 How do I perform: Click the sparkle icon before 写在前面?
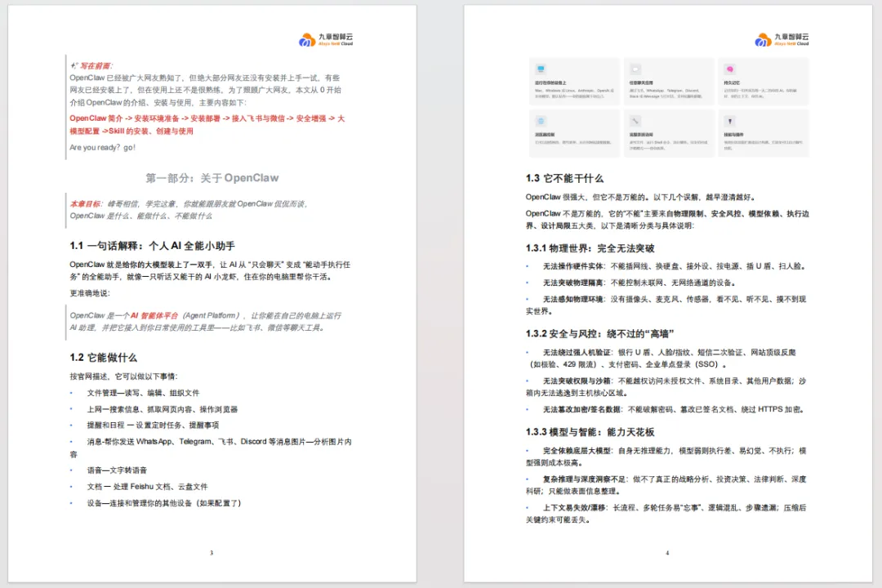click(73, 66)
